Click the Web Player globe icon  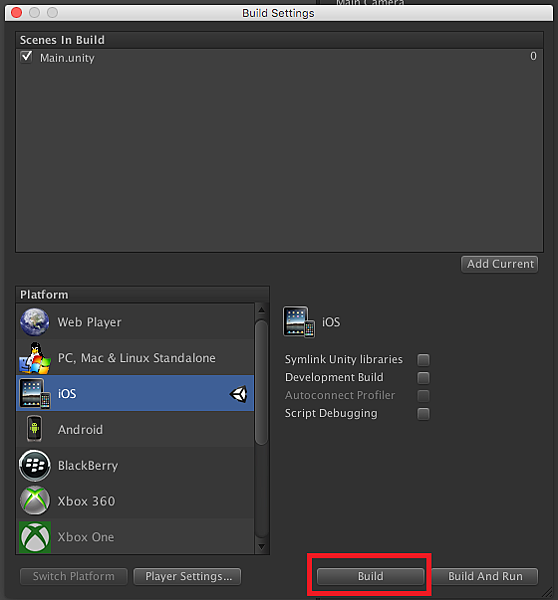[35, 322]
